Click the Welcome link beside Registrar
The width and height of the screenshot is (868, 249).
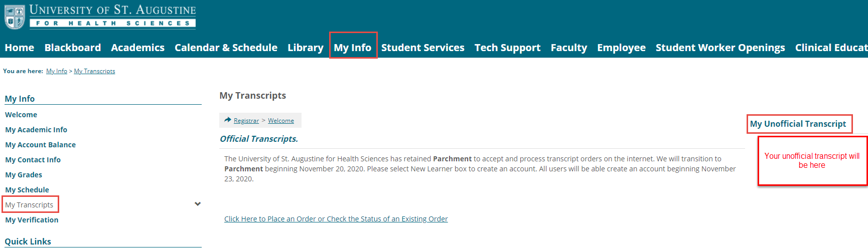pyautogui.click(x=281, y=121)
